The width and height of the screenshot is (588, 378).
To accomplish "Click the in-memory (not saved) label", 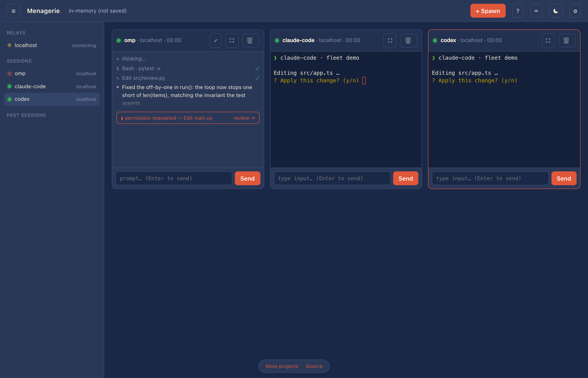I will click(97, 11).
